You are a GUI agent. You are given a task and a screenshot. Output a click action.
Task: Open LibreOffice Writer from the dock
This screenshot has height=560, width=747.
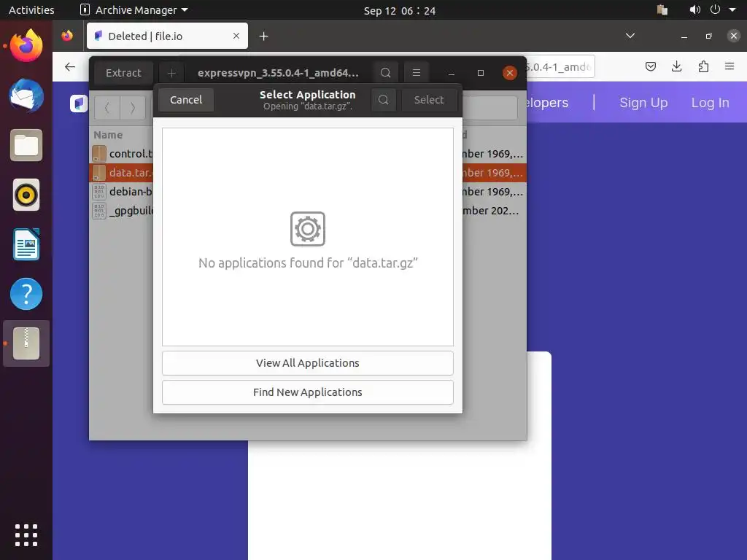[x=26, y=244]
